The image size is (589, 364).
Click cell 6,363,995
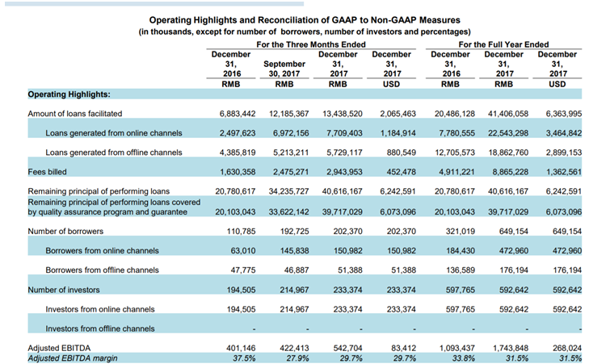coord(564,113)
